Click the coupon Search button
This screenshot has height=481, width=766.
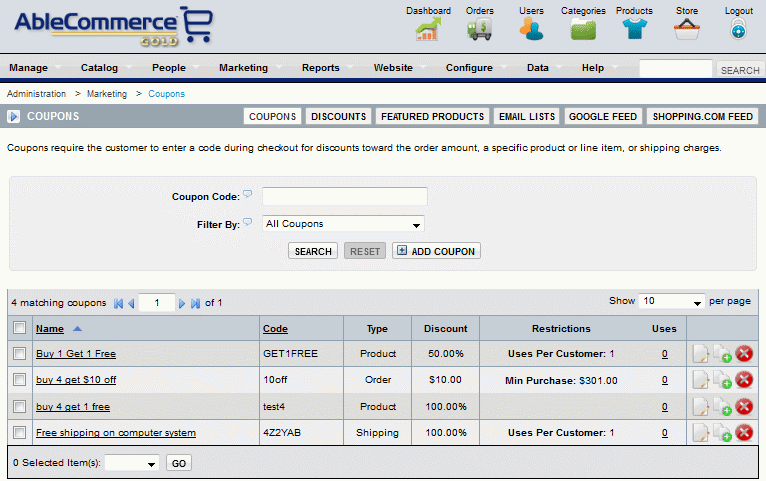tap(313, 251)
